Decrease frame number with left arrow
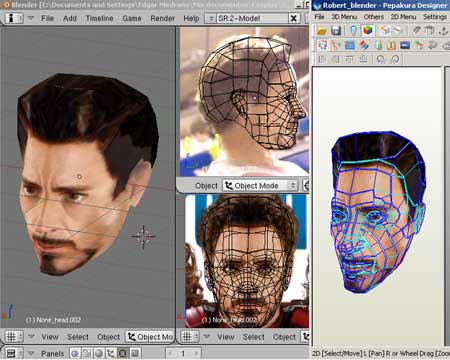Viewport: 450px width, 360px height. [x=171, y=353]
